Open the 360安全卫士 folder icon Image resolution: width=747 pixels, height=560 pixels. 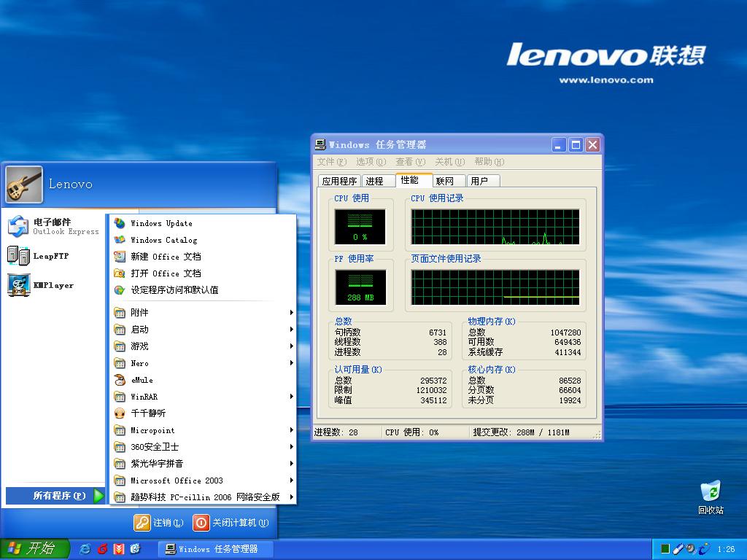[x=120, y=447]
